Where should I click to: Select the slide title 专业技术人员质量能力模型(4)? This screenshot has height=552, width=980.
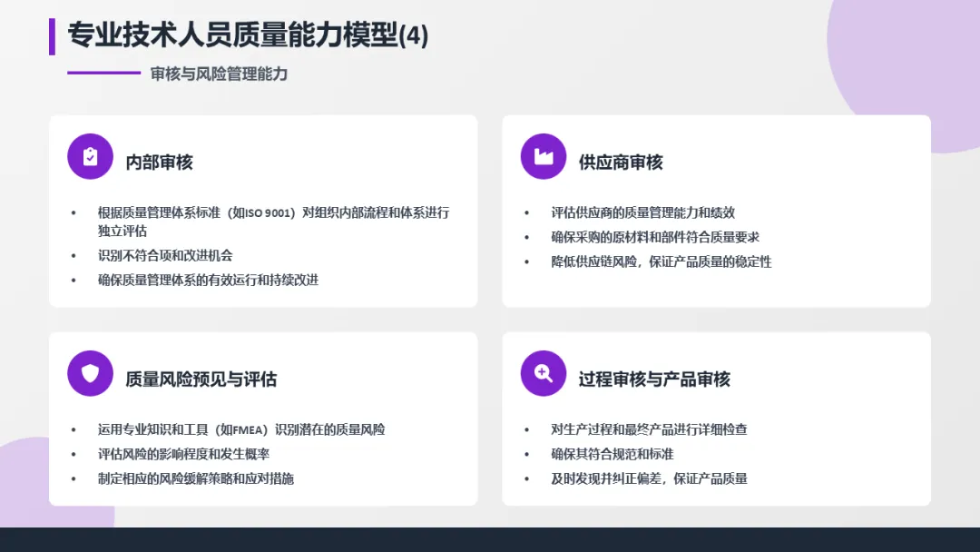coord(248,35)
